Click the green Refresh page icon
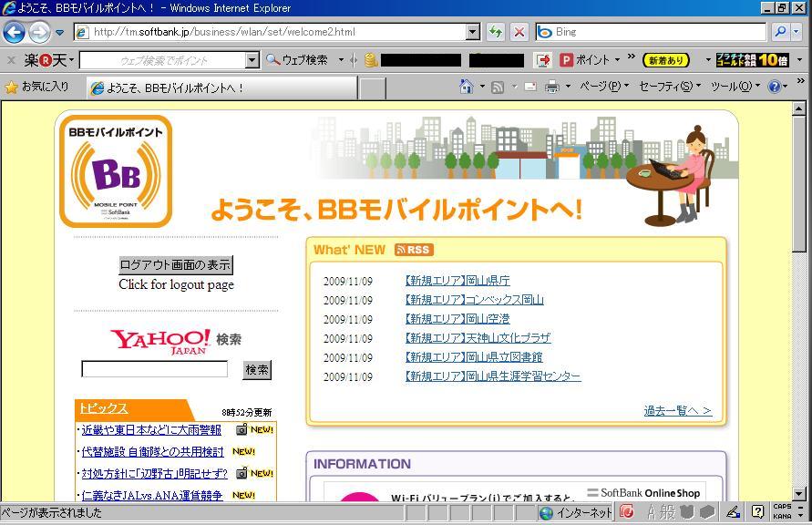812x525 pixels. pos(496,32)
